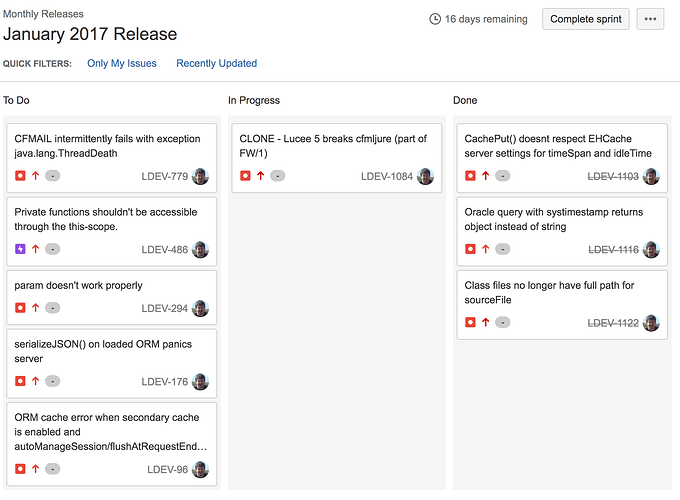680x500 pixels.
Task: Open the struck-through LDEV-1122 issue link
Action: point(613,323)
